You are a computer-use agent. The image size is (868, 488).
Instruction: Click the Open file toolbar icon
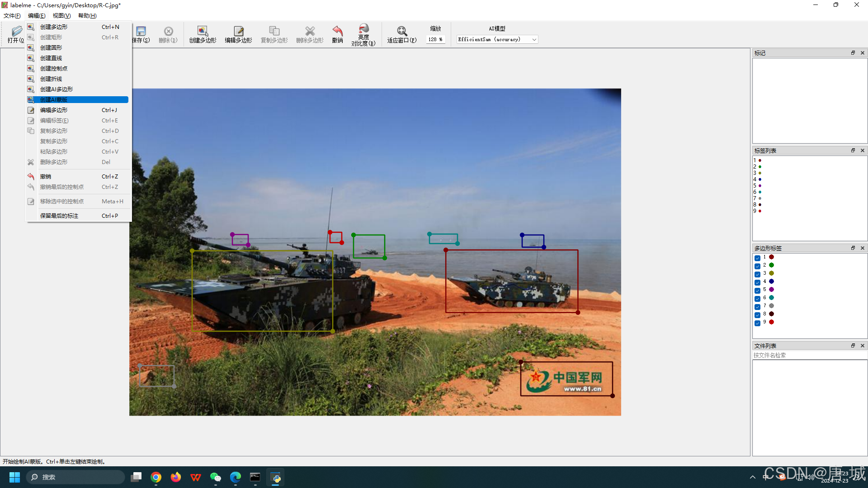point(16,32)
